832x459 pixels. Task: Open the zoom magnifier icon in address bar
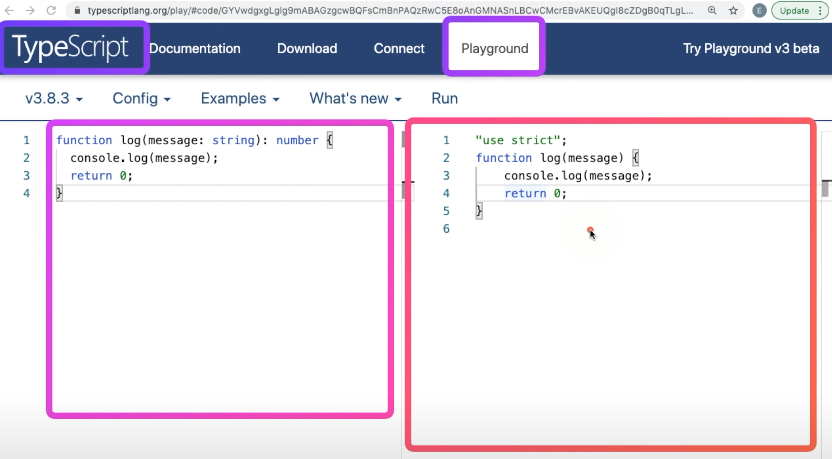click(712, 11)
